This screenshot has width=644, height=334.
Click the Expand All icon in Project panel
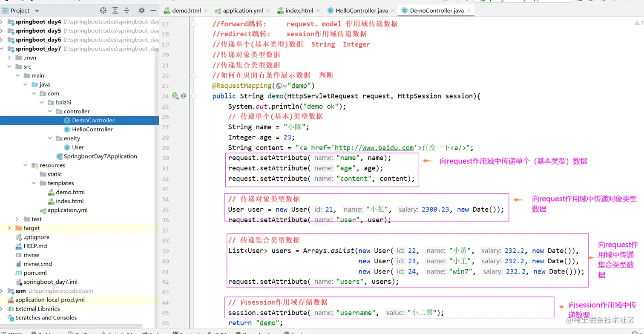[115, 10]
